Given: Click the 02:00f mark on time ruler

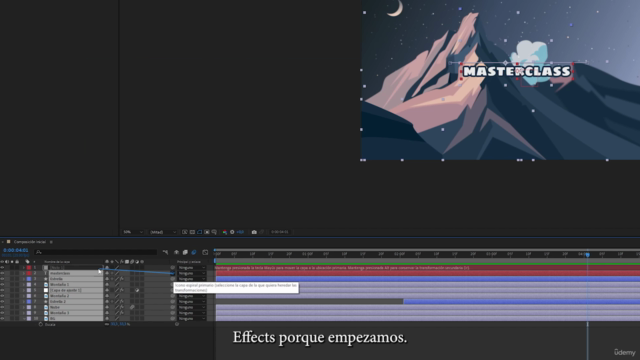Looking at the screenshot, I should pyautogui.click(x=399, y=254).
